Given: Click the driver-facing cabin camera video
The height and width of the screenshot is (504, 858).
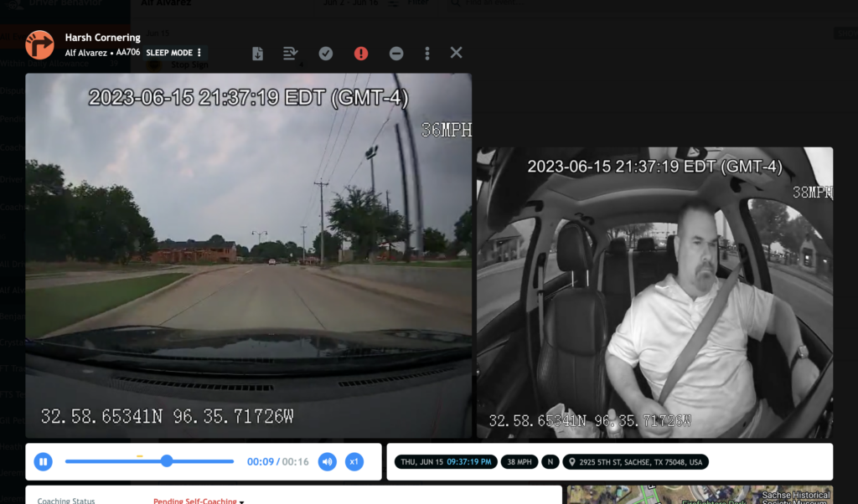Looking at the screenshot, I should pyautogui.click(x=654, y=292).
